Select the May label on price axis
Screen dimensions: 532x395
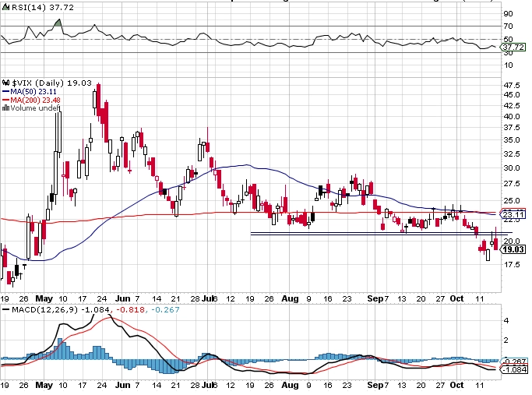[x=44, y=298]
